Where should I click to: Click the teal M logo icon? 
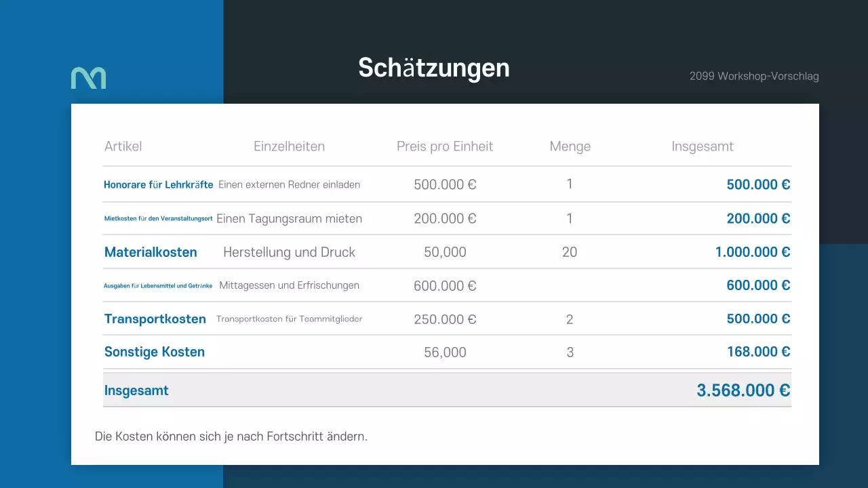pos(88,78)
